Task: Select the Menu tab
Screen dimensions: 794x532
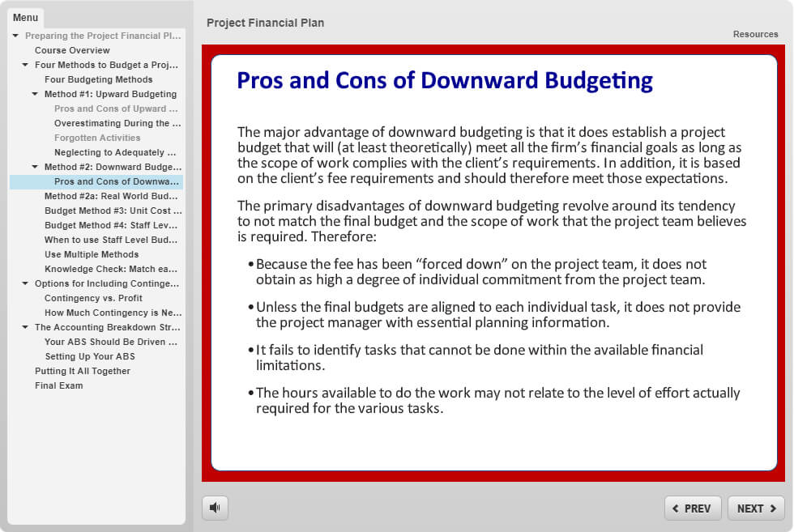Action: [x=25, y=18]
